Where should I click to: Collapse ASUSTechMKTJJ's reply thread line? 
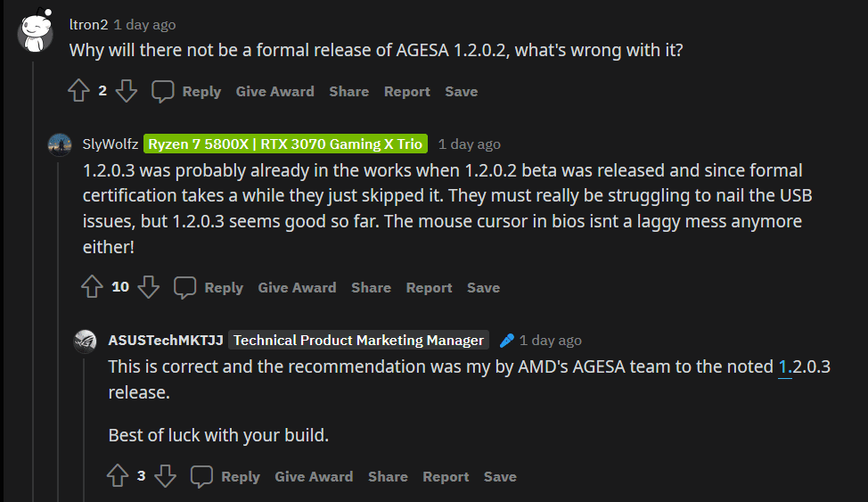[x=86, y=428]
